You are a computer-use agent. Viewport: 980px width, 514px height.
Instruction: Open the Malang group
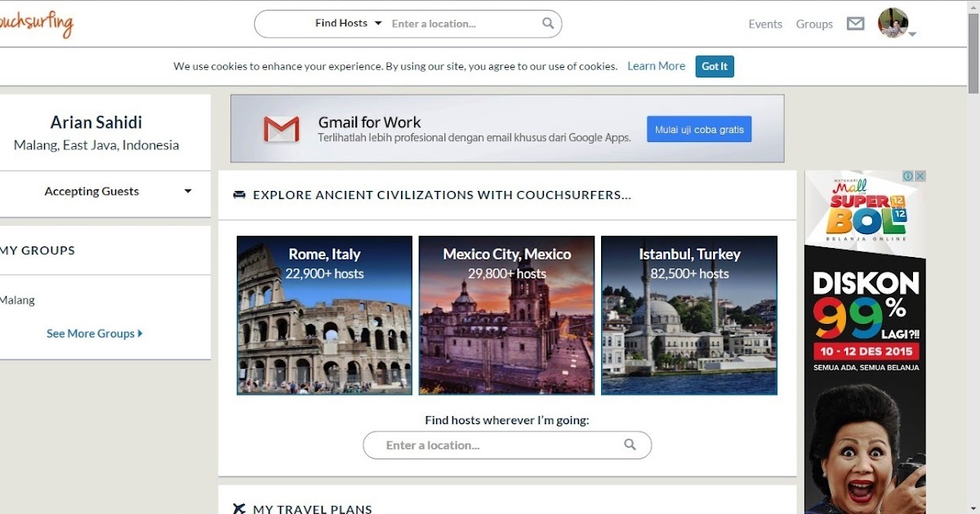click(x=17, y=300)
